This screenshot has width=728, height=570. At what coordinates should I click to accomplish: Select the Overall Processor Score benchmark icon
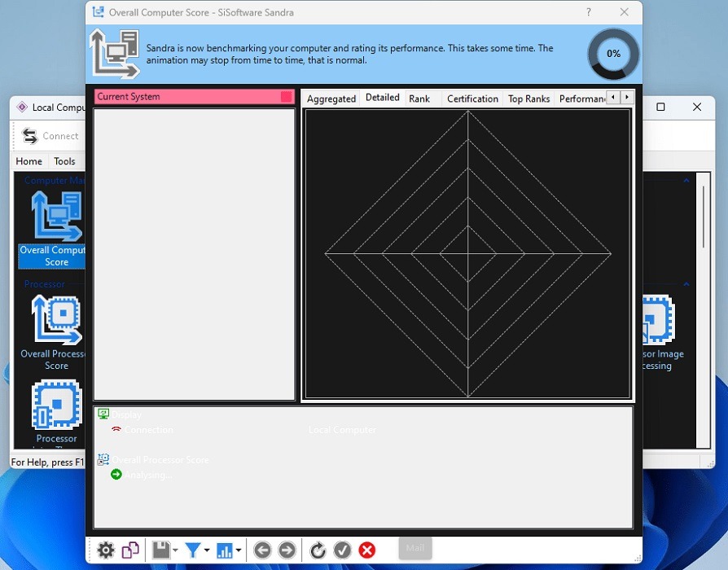coord(56,319)
